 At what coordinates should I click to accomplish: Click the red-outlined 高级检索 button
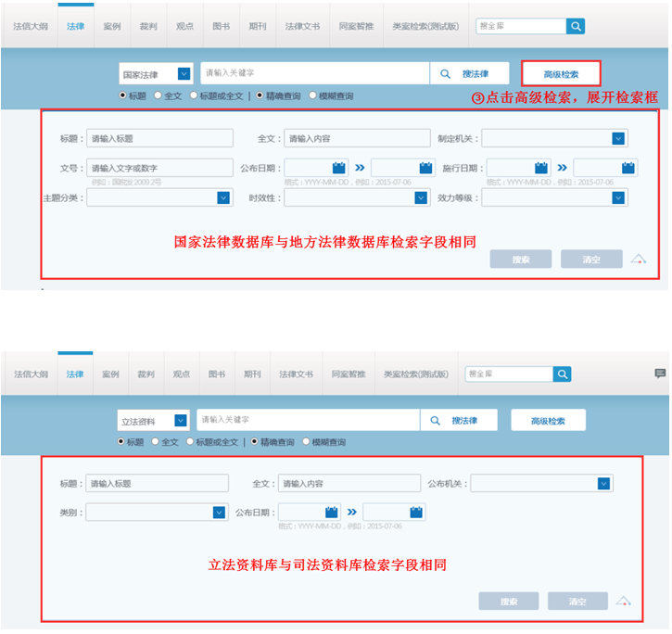point(561,73)
